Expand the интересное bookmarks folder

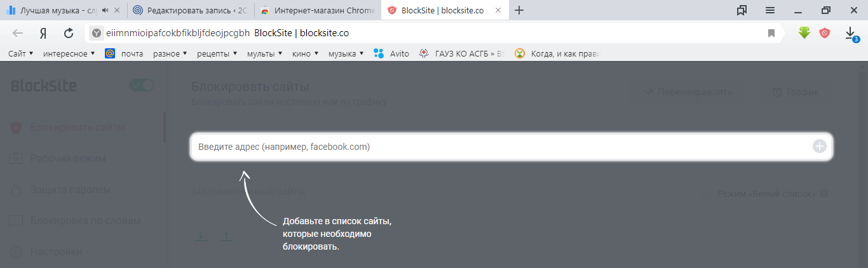69,54
